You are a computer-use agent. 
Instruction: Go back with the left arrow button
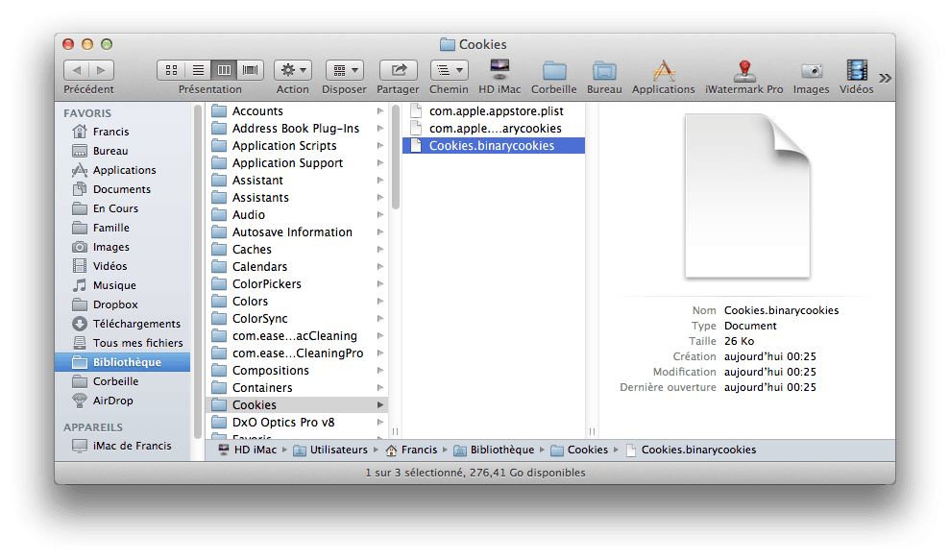coord(76,70)
